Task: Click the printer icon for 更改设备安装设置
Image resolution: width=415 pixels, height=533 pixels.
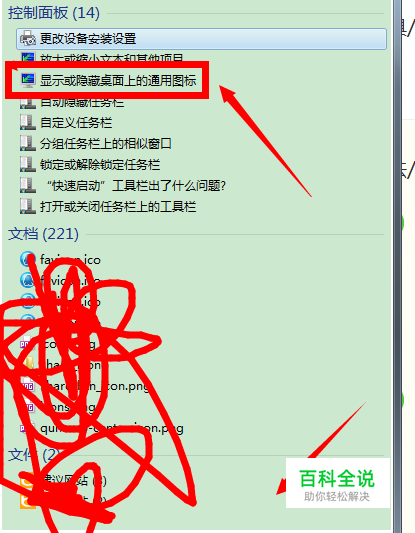Action: (x=27, y=38)
